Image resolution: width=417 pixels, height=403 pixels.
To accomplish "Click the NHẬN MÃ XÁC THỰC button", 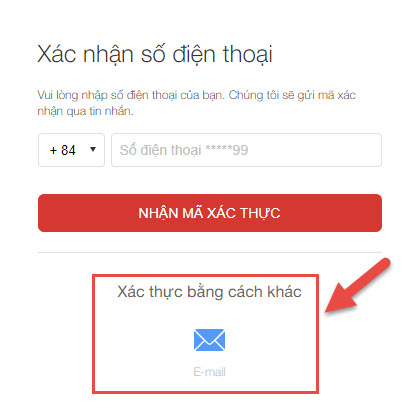I will coord(210,213).
